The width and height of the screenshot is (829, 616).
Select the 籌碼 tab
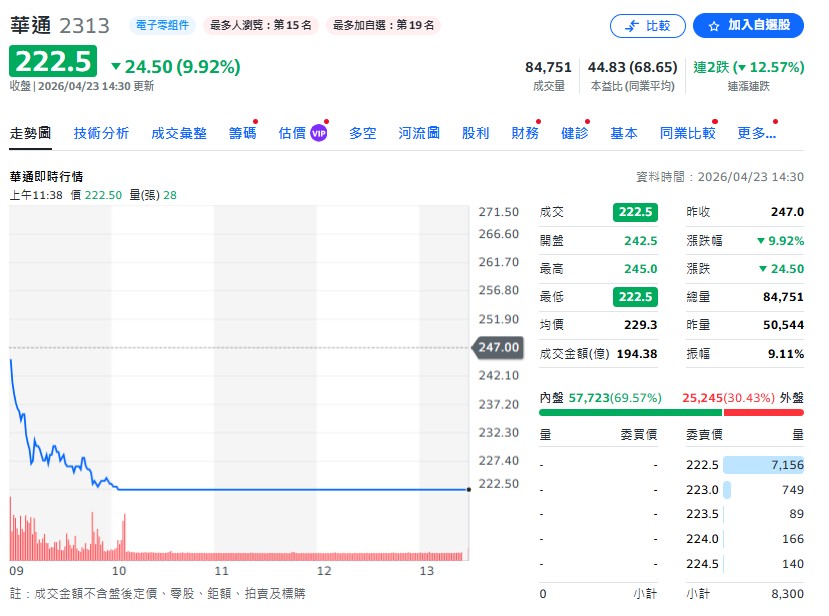242,133
